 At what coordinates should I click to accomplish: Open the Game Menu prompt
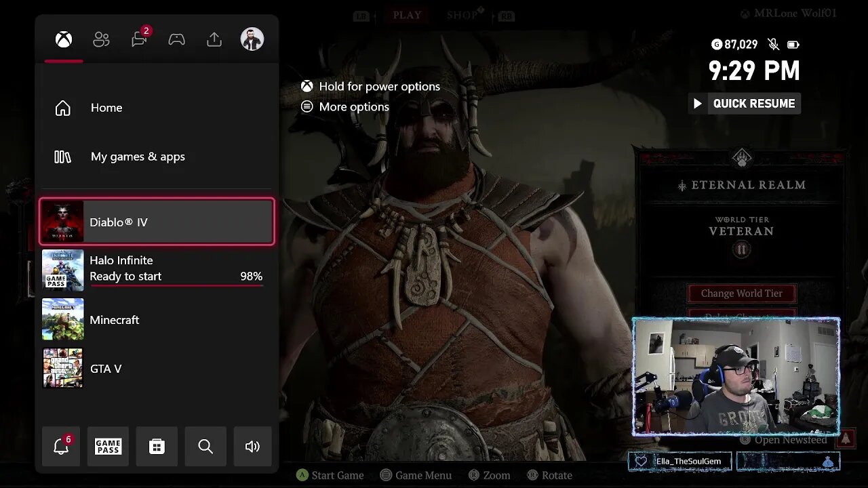[416, 475]
